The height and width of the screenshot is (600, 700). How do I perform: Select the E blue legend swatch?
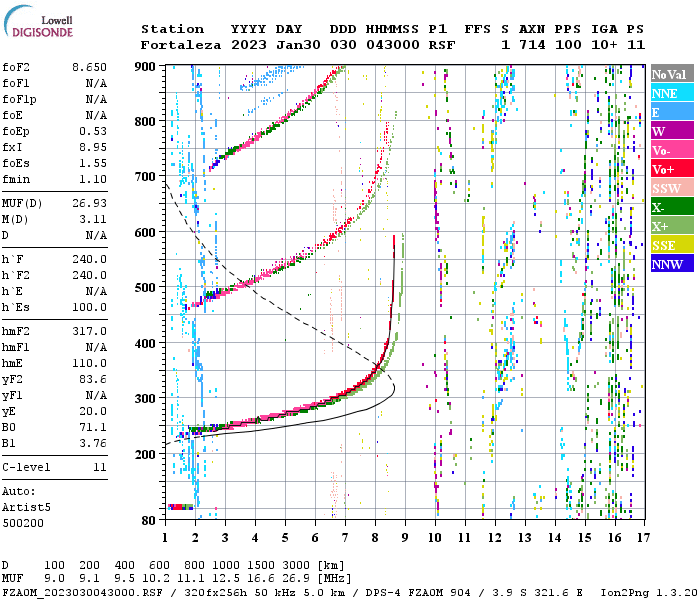pyautogui.click(x=672, y=112)
